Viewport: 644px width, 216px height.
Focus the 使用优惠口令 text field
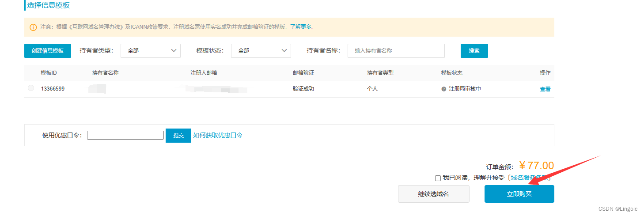[x=125, y=135]
